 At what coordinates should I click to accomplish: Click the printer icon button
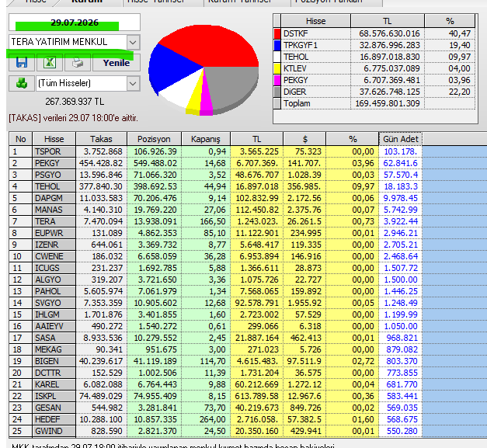[x=78, y=63]
